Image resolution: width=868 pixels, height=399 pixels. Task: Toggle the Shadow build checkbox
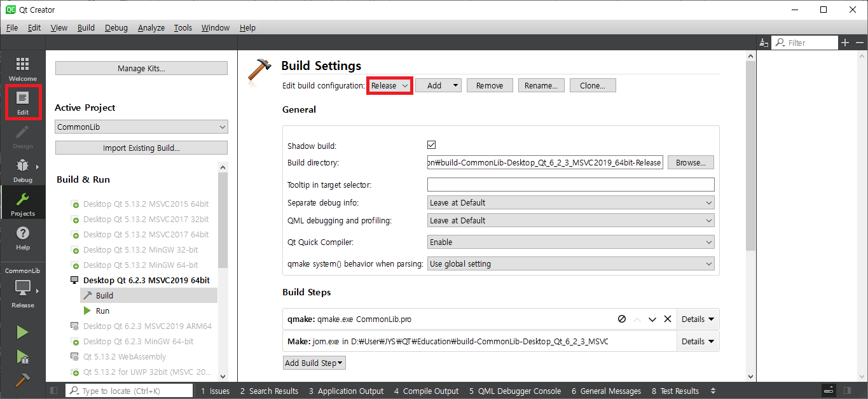432,145
